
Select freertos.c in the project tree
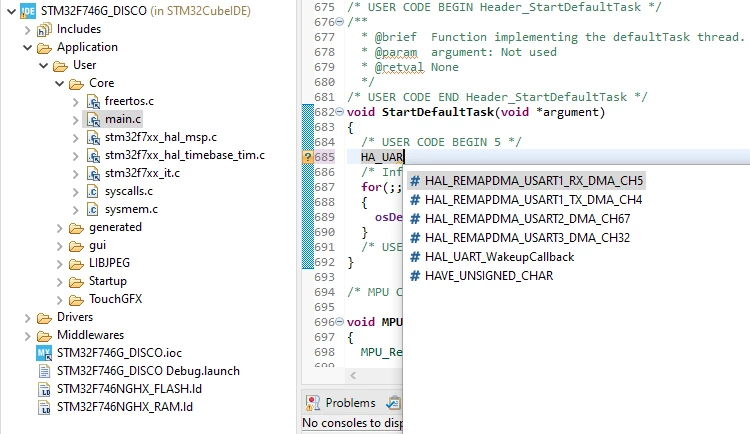click(x=129, y=101)
